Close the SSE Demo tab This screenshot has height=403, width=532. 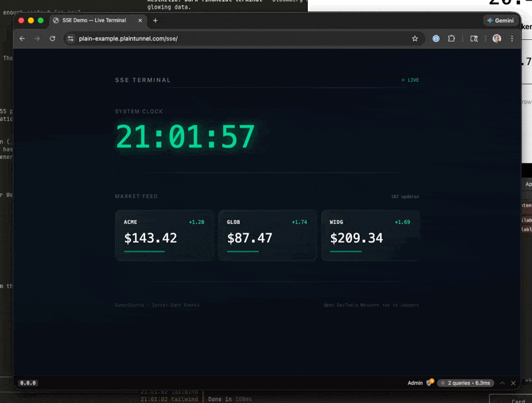(x=141, y=21)
